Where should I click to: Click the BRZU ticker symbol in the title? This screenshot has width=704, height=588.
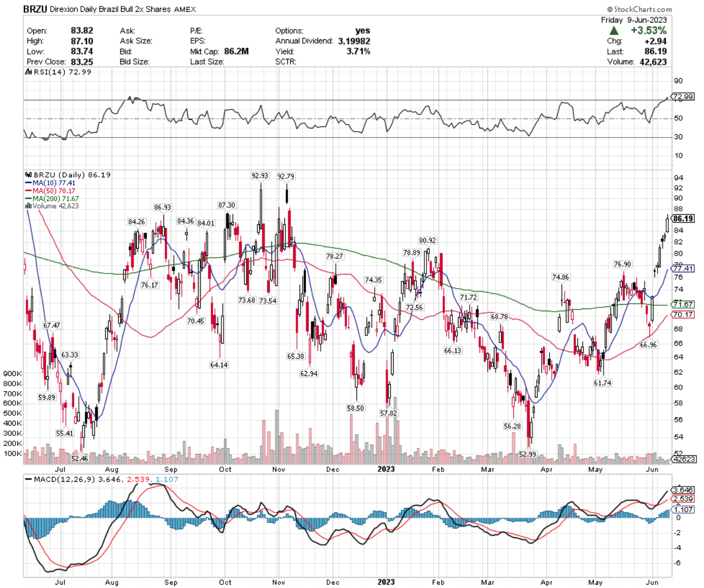click(x=36, y=9)
